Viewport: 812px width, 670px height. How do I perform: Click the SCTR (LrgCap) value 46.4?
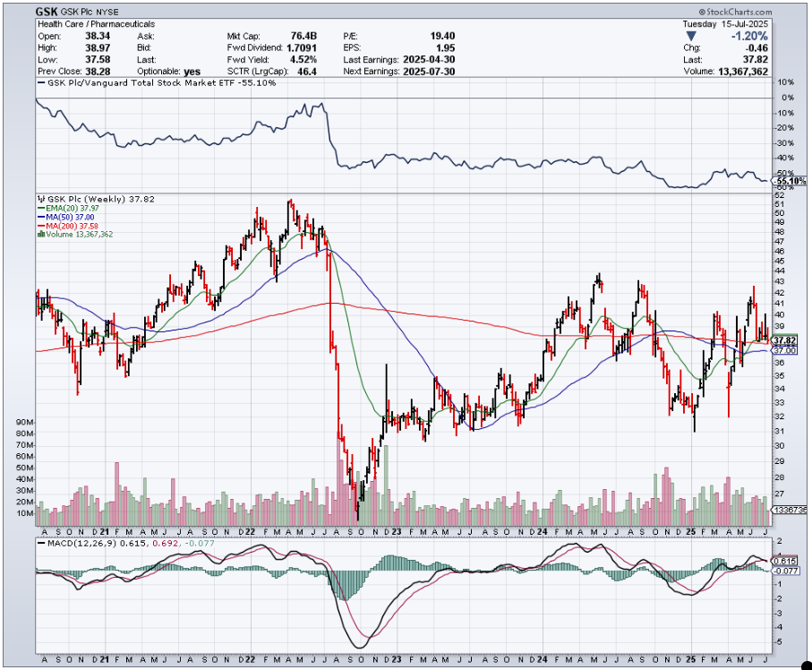(x=307, y=72)
